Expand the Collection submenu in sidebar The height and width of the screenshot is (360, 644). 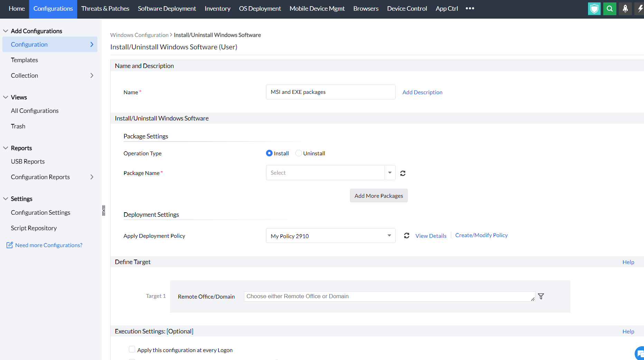(92, 76)
